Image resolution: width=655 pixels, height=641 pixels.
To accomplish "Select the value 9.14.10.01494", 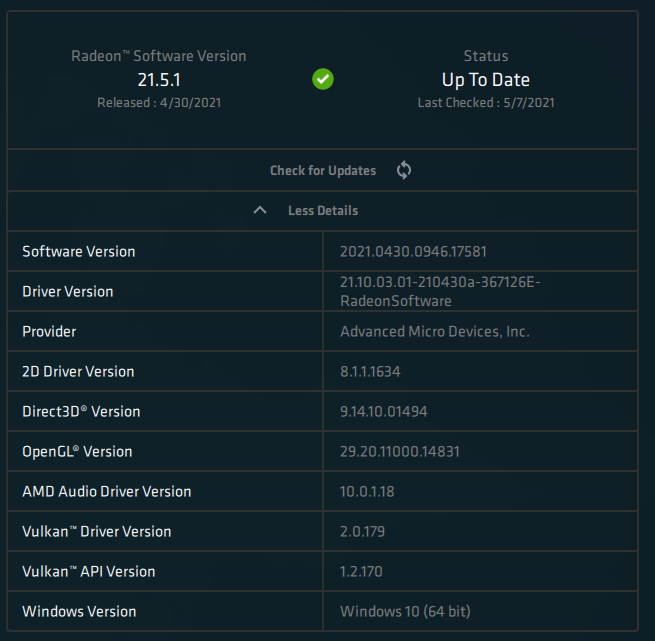I will (x=383, y=412).
